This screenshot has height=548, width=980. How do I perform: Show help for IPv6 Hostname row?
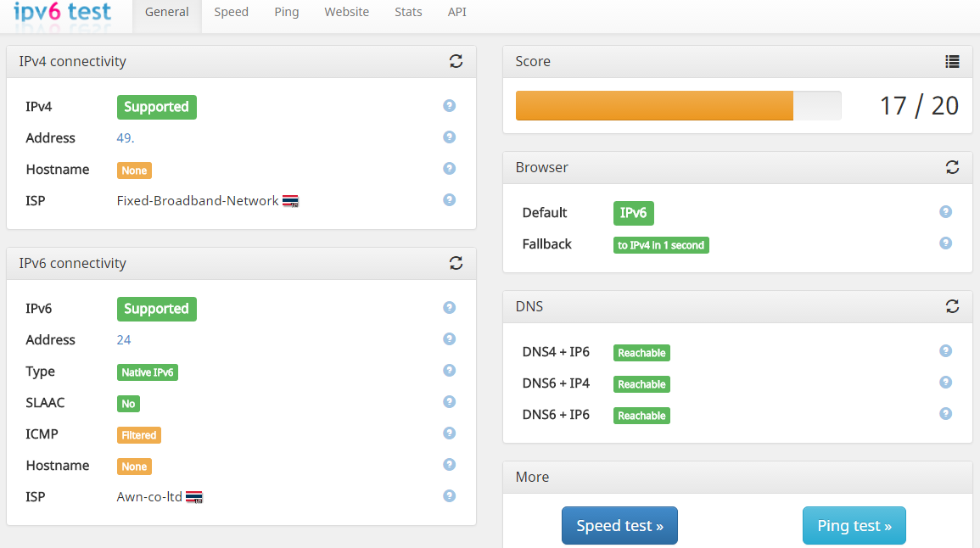coord(450,464)
